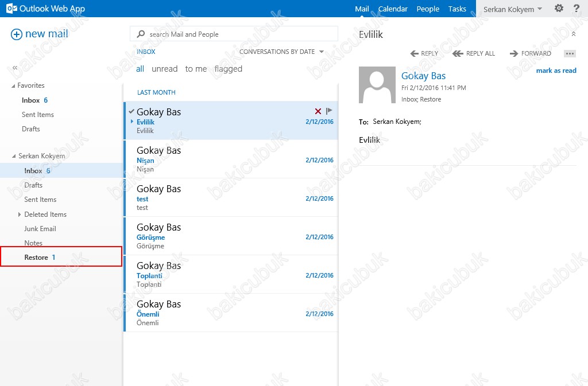Click the Forward arrow icon
This screenshot has width=588, height=386.
tap(514, 53)
